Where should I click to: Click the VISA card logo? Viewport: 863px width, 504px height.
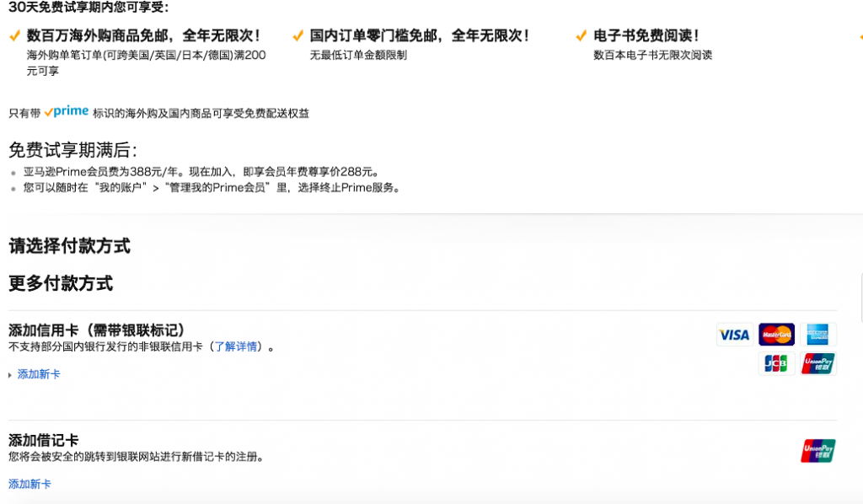pyautogui.click(x=735, y=335)
